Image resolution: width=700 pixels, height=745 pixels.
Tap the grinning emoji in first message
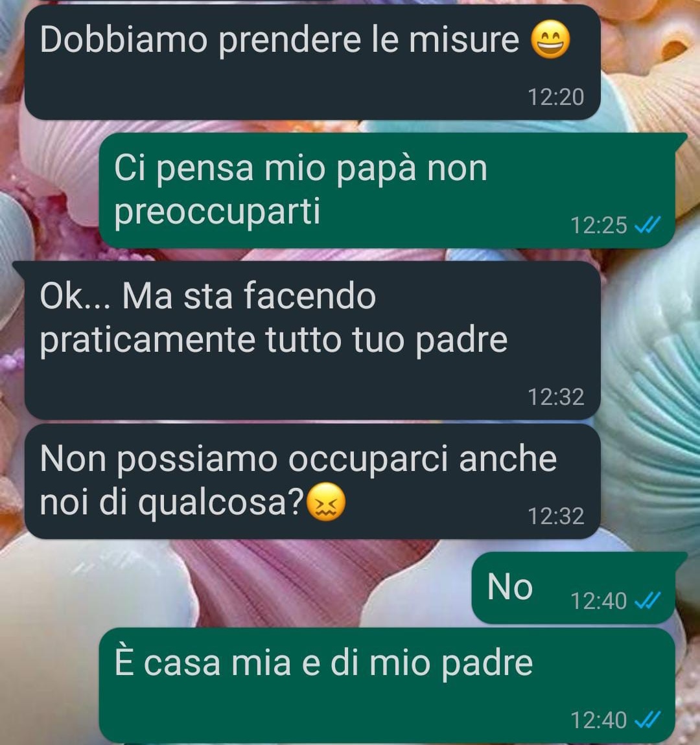pos(550,40)
